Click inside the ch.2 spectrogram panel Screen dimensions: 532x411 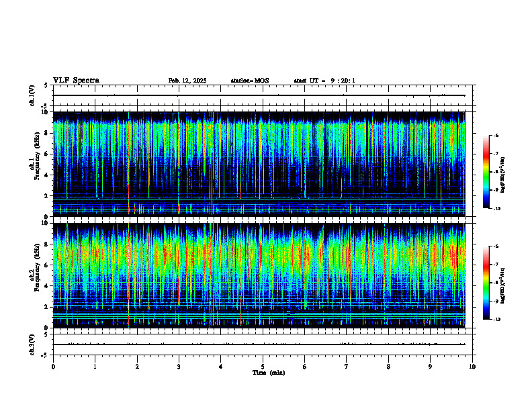tap(259, 275)
